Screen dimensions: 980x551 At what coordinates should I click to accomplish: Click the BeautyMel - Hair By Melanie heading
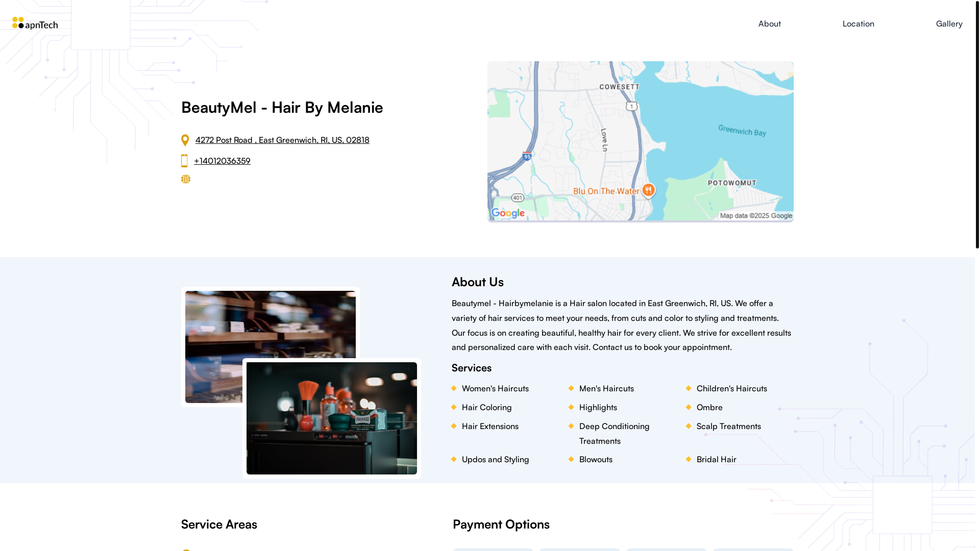tap(282, 108)
